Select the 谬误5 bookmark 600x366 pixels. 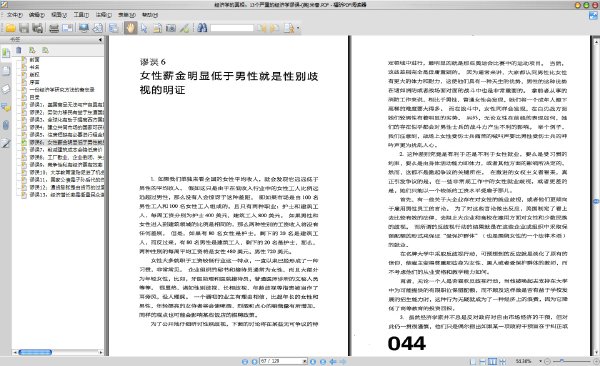(66, 135)
